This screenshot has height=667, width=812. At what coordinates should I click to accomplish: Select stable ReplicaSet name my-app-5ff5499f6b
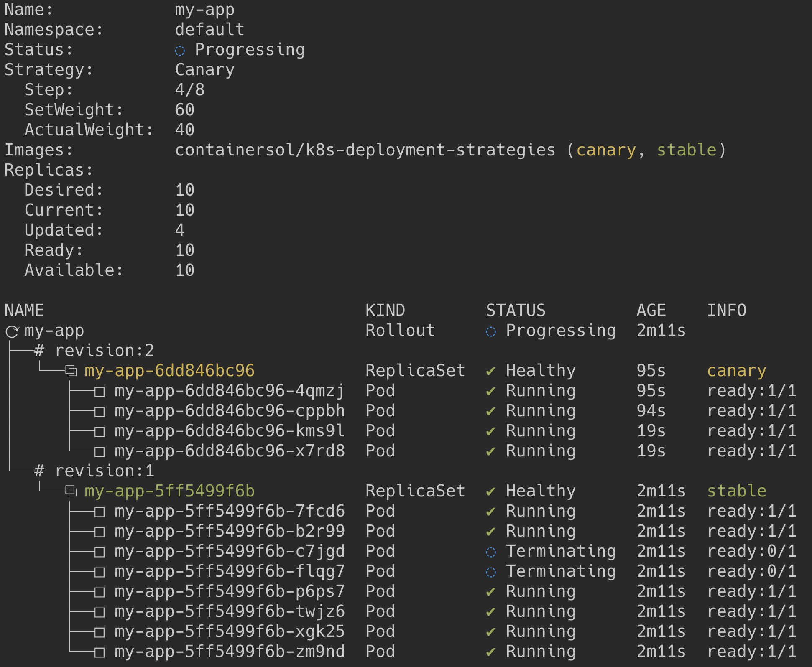[169, 491]
